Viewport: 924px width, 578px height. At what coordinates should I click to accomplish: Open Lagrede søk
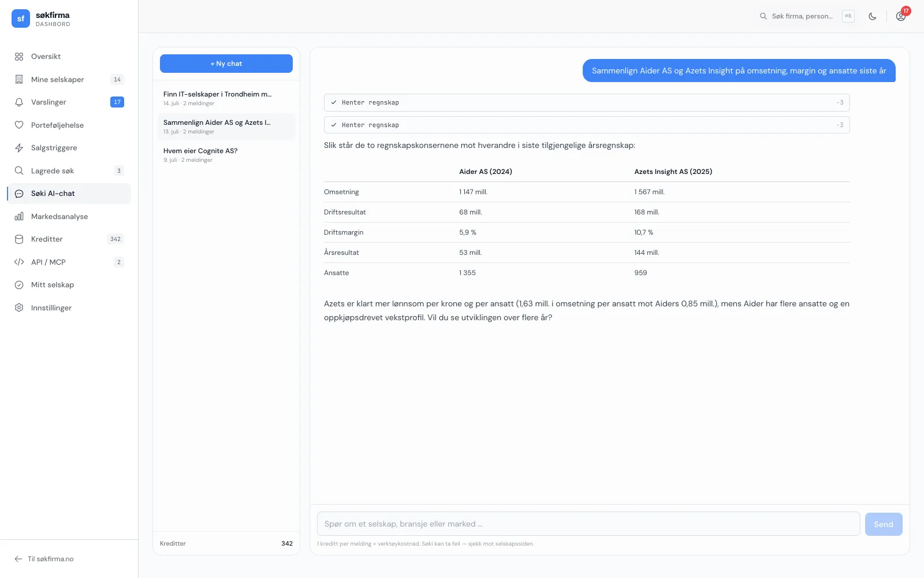coord(69,171)
